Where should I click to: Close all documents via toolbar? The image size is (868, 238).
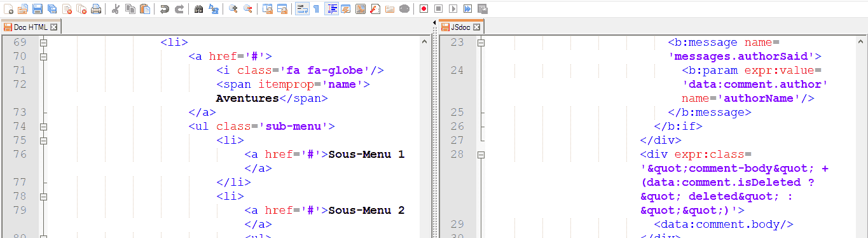(81, 9)
